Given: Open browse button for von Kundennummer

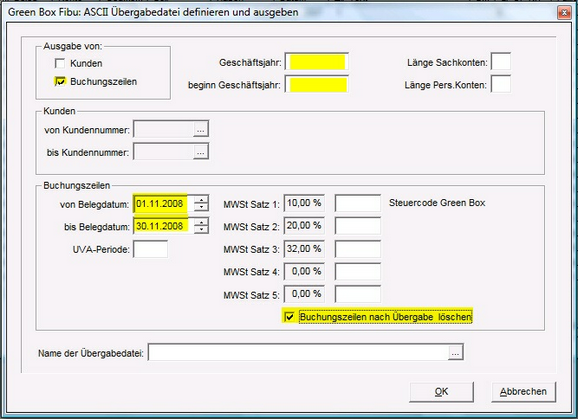Looking at the screenshot, I should pos(201,129).
